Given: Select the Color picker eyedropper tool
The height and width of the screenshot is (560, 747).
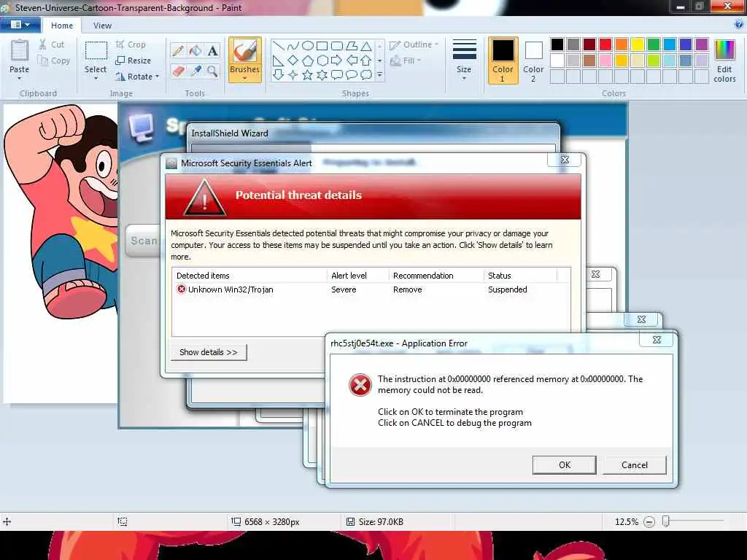Looking at the screenshot, I should pyautogui.click(x=196, y=71).
